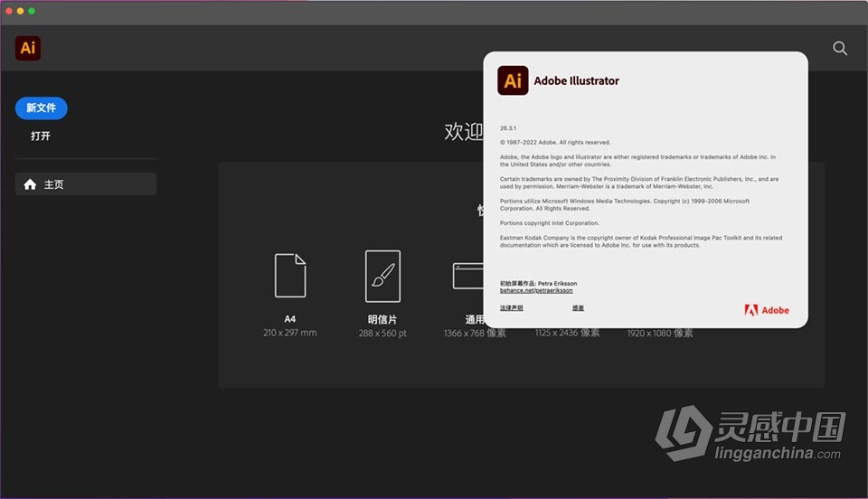Click the version number 26.3.1 text
The height and width of the screenshot is (499, 868).
[x=507, y=127]
